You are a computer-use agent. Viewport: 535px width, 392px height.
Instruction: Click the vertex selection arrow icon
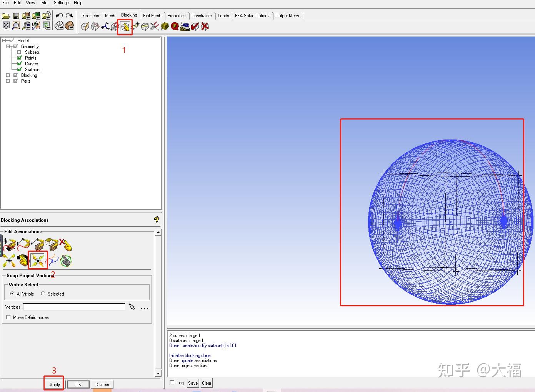(132, 306)
